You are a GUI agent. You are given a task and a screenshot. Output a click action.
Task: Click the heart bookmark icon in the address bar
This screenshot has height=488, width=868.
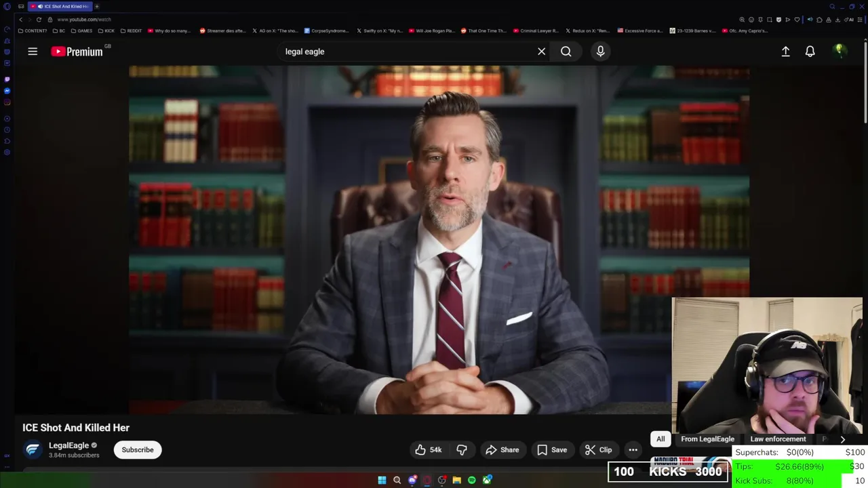coord(797,20)
